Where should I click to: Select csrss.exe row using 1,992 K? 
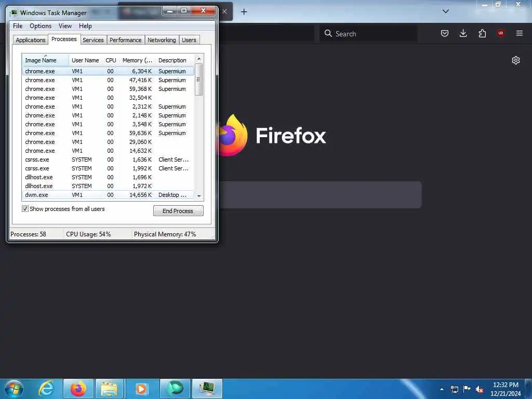coord(108,168)
